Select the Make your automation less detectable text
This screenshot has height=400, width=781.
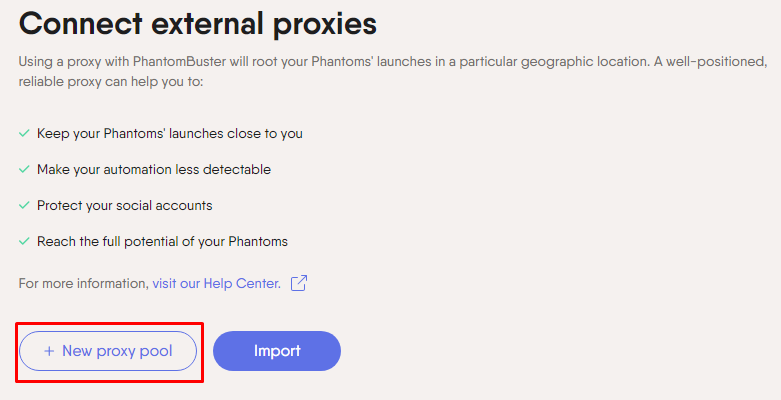click(154, 169)
